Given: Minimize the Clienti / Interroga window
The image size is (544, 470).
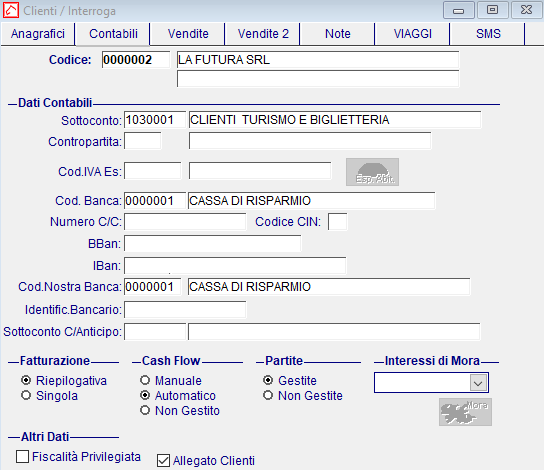Looking at the screenshot, I should coord(459,10).
